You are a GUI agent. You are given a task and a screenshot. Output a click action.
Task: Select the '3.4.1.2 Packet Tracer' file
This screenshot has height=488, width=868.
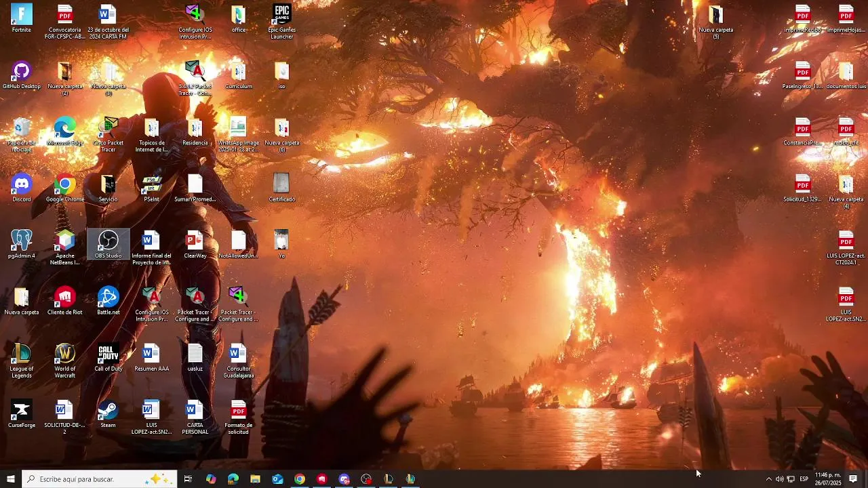pyautogui.click(x=195, y=79)
